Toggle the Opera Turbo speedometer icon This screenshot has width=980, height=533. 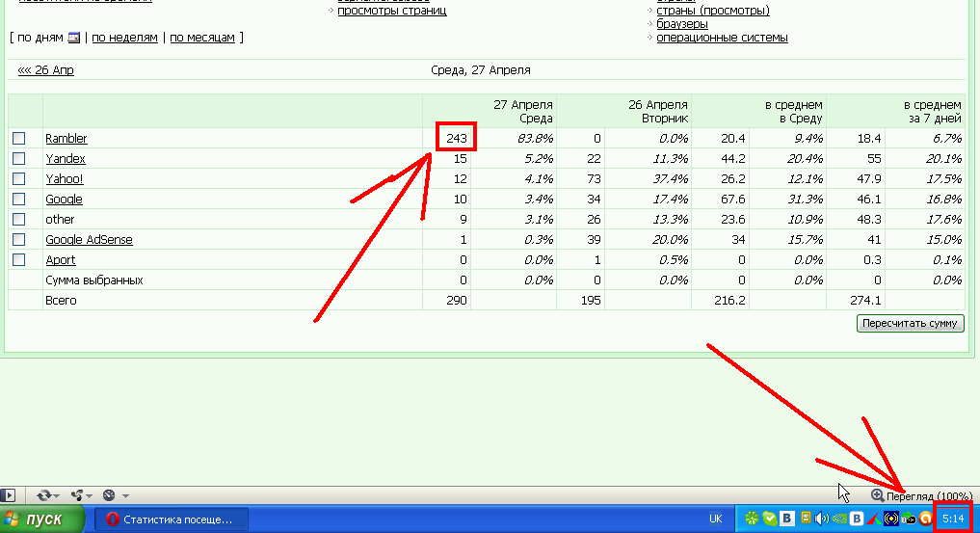click(x=109, y=495)
